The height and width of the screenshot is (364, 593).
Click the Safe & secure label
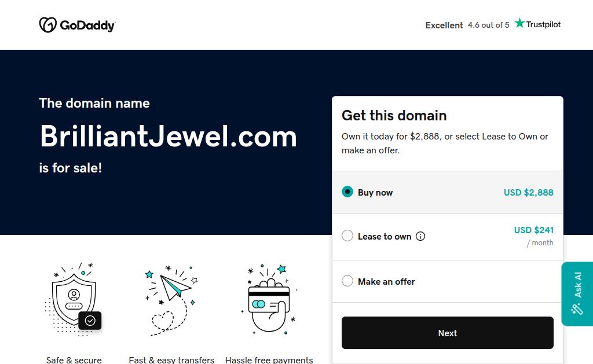pos(74,360)
